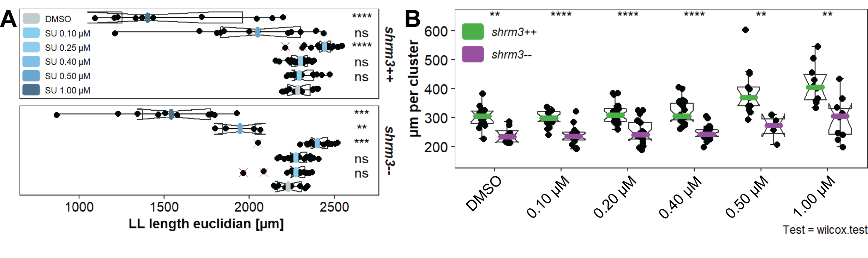Select the purple shrm3-/- legend swatch
The image size is (868, 258).
(473, 55)
